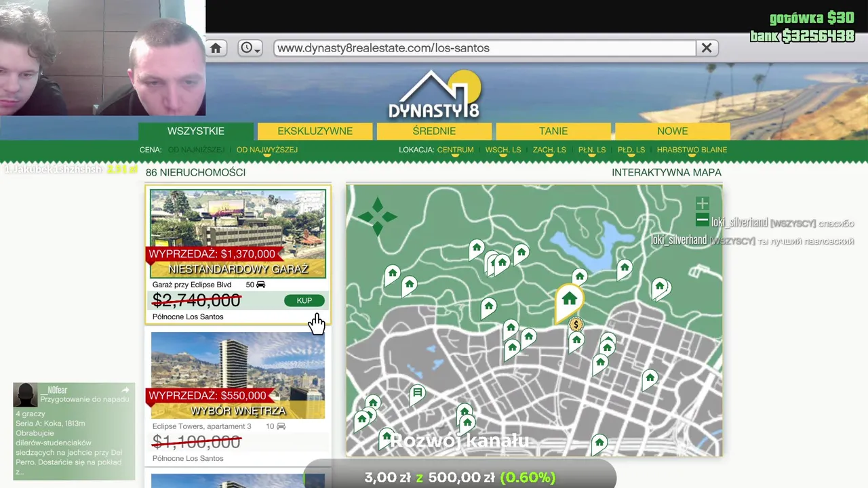
Task: Click the 'Rozwój kanału' goal title
Action: 460,441
